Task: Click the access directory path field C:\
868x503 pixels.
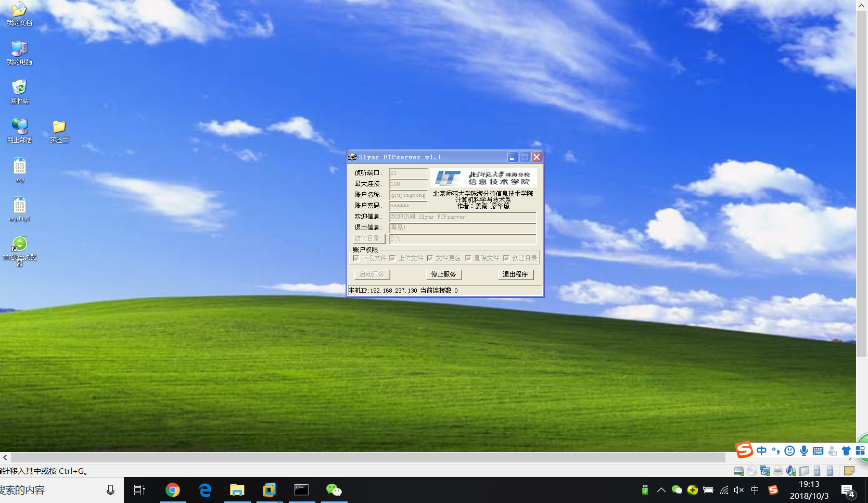Action: click(x=463, y=238)
